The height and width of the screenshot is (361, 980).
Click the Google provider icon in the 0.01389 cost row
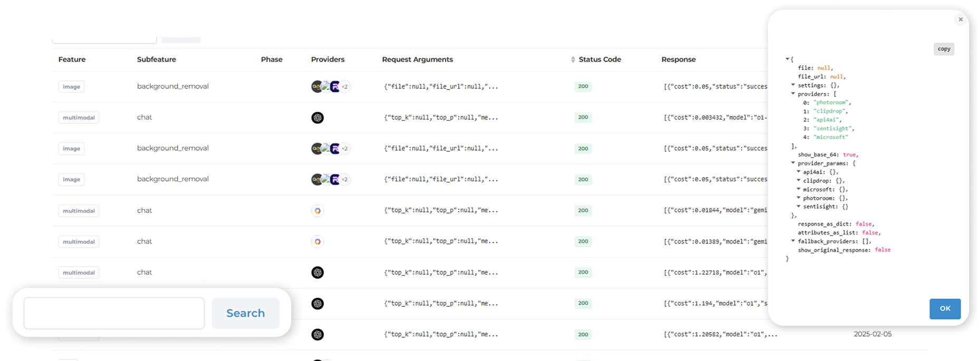click(318, 242)
